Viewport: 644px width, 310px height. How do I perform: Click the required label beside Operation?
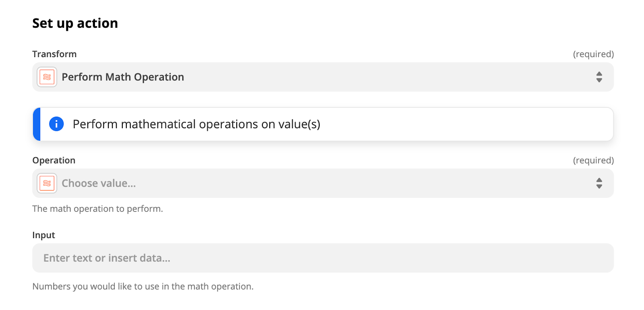[593, 160]
